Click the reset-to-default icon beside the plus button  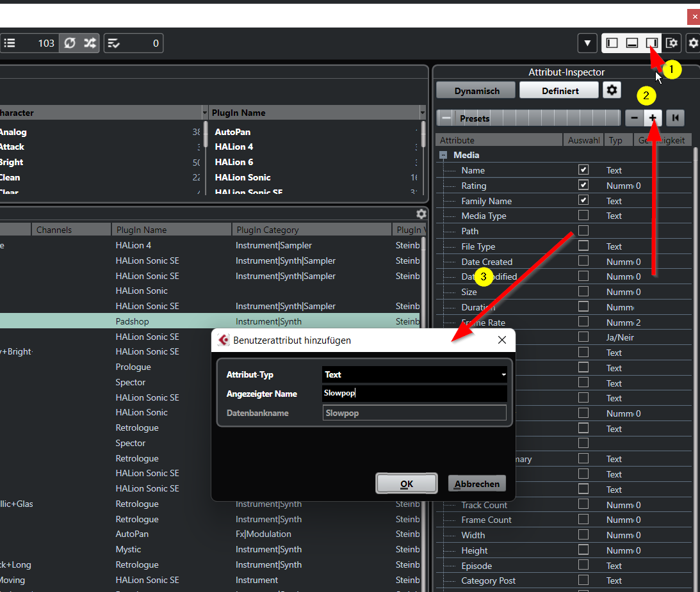coord(675,118)
